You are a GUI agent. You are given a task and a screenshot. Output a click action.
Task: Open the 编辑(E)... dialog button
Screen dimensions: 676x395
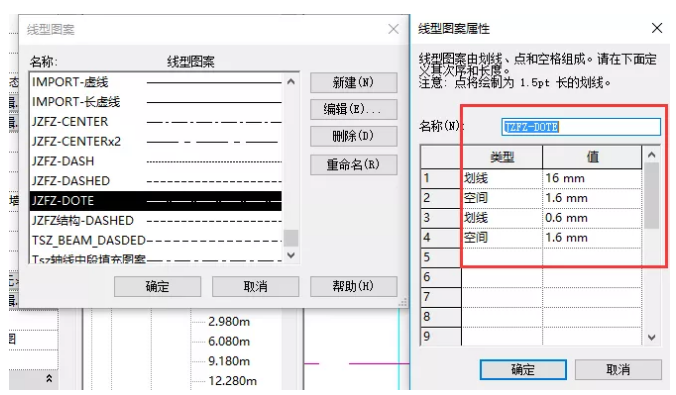click(x=354, y=110)
